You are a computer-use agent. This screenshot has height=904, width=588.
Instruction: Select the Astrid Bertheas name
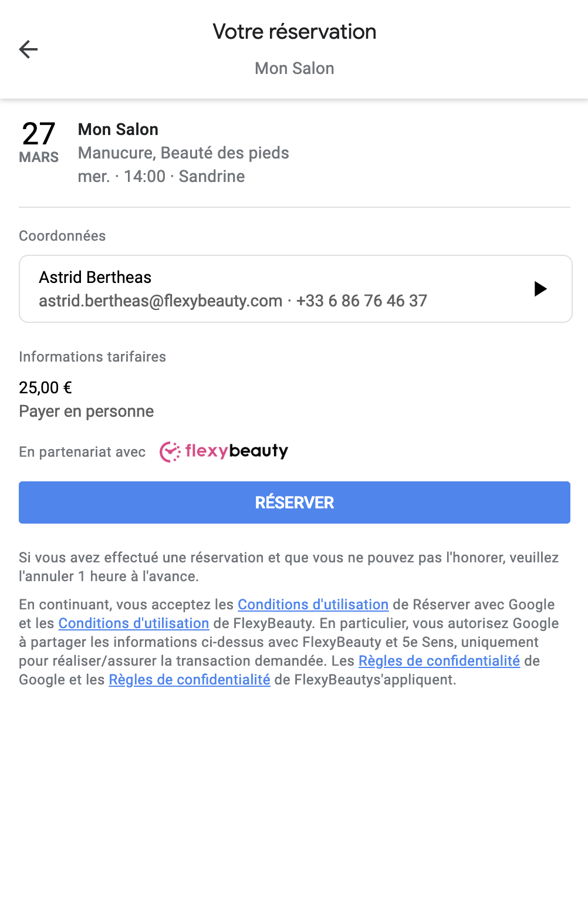tap(95, 277)
